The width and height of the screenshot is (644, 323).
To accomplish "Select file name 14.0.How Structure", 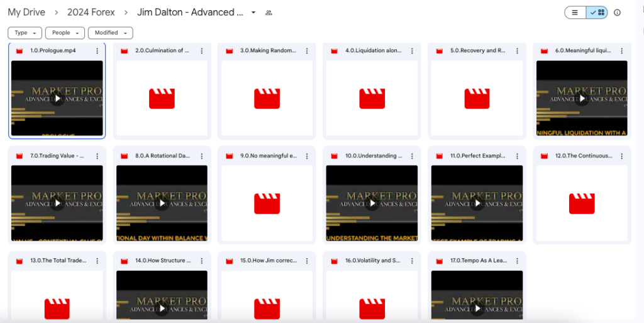I will (163, 261).
